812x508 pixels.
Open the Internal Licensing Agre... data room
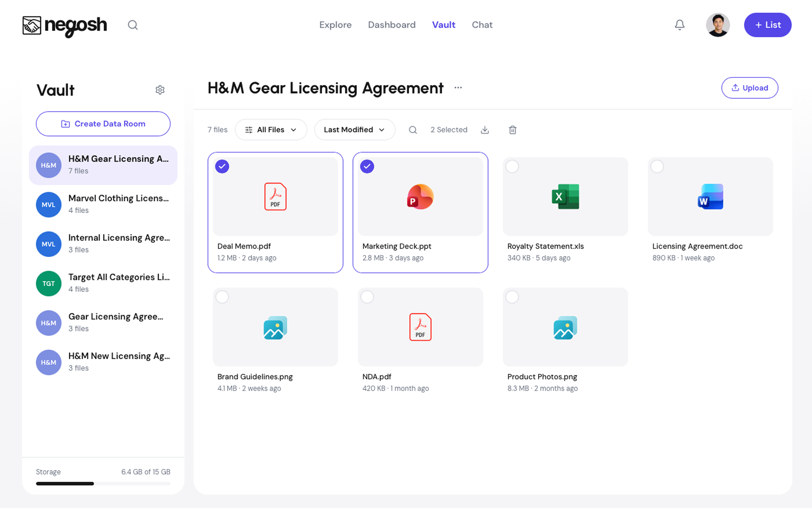point(103,244)
